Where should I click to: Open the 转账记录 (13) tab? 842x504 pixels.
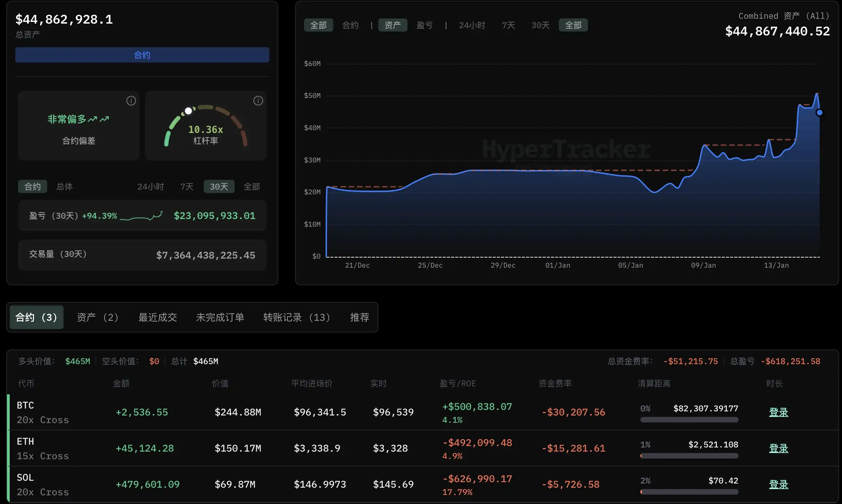pos(296,317)
